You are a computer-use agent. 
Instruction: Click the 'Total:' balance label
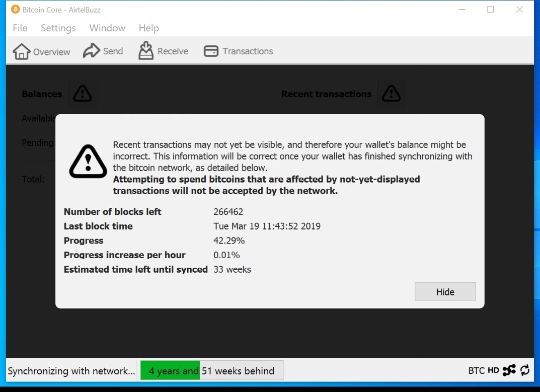pyautogui.click(x=33, y=179)
